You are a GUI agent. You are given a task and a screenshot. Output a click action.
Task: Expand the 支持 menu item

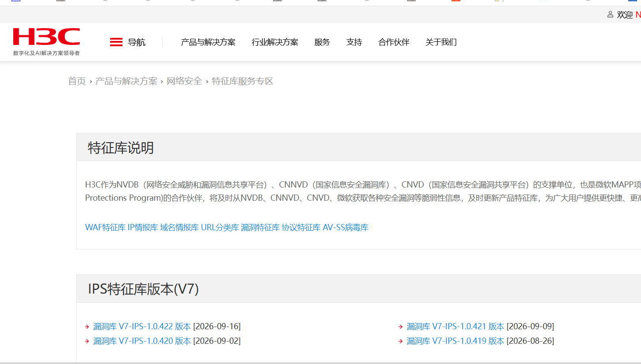[x=354, y=42]
